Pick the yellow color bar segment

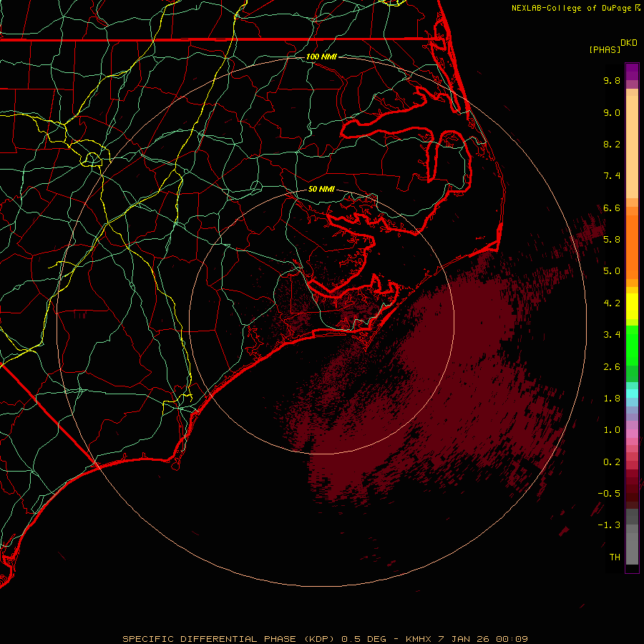point(632,306)
